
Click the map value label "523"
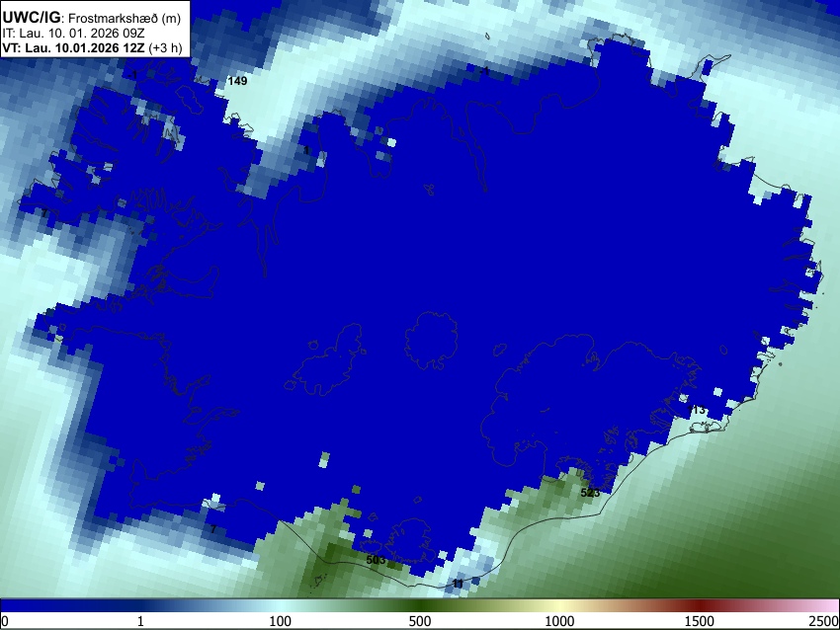coord(590,493)
